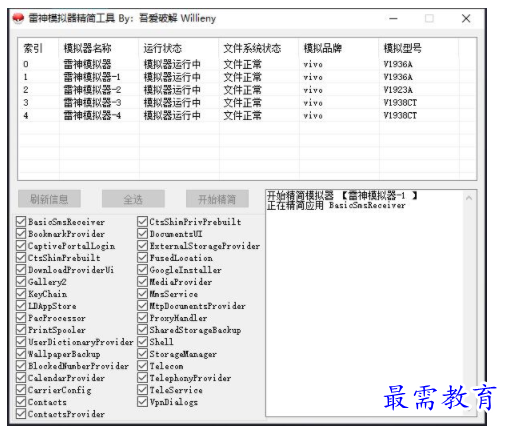505x429 pixels.
Task: Toggle the BookmarkProvider checkbox
Action: click(x=21, y=234)
